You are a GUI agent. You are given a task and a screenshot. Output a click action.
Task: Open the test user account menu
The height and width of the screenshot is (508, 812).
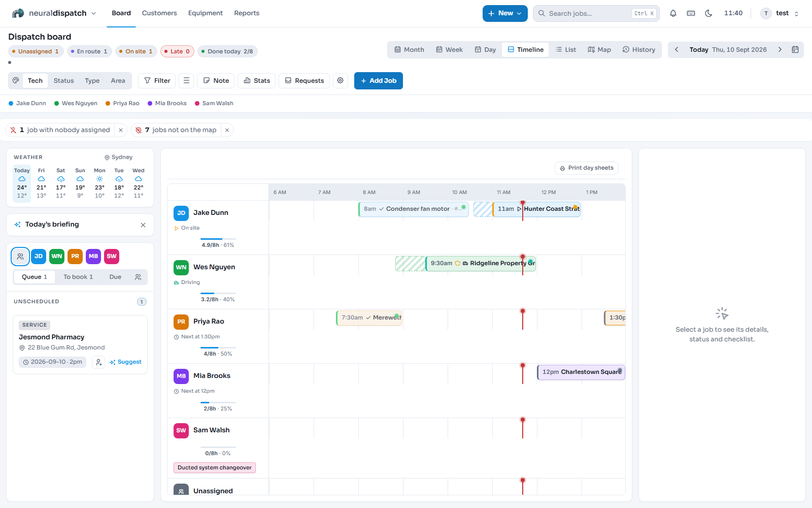780,13
